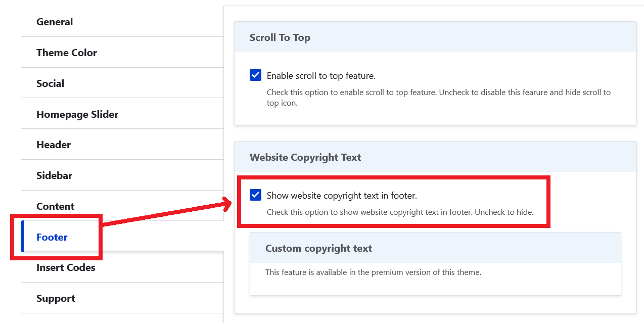Select the highlighted Footer section

pyautogui.click(x=52, y=237)
